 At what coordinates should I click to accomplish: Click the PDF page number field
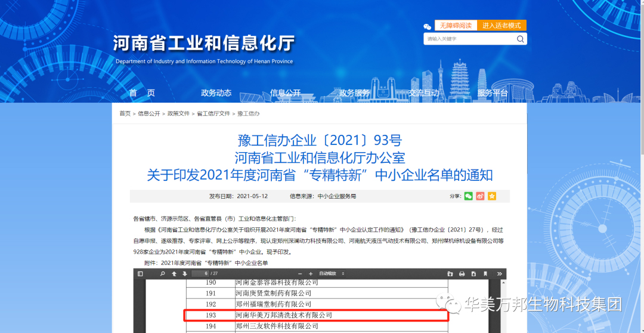tap(200, 274)
